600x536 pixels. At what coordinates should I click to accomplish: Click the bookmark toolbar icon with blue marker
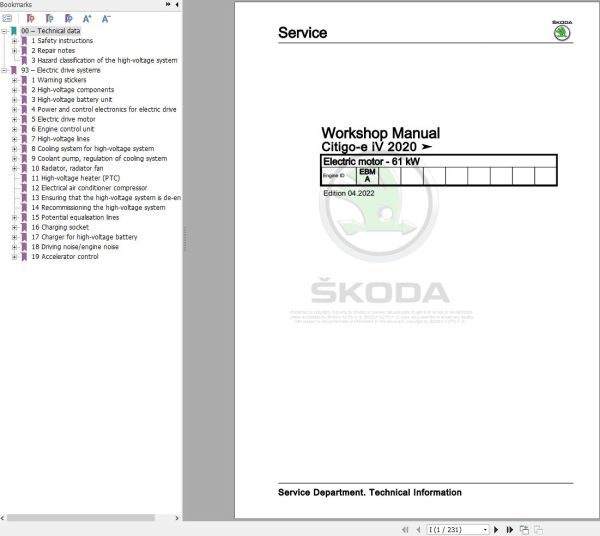(68, 18)
